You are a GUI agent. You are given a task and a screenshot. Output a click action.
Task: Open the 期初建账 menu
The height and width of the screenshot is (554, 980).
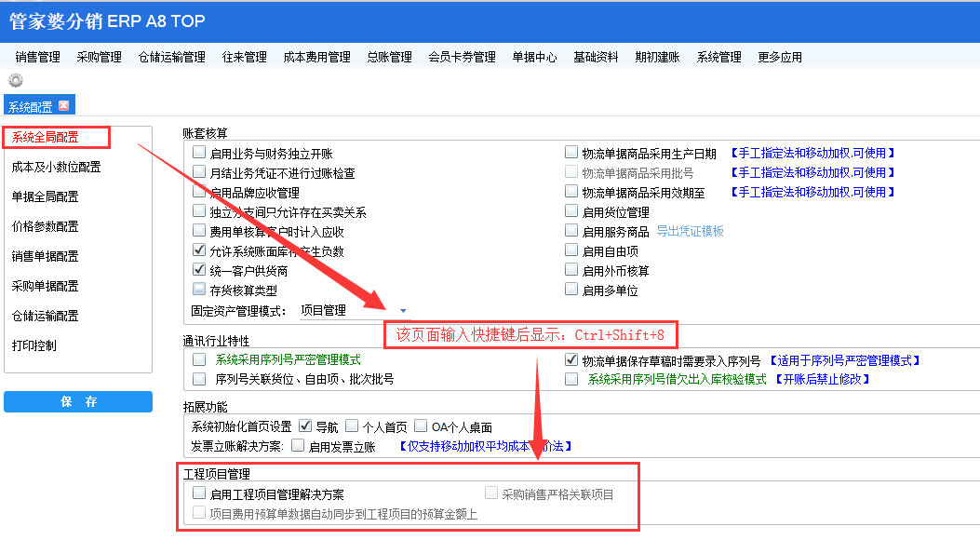pos(657,57)
